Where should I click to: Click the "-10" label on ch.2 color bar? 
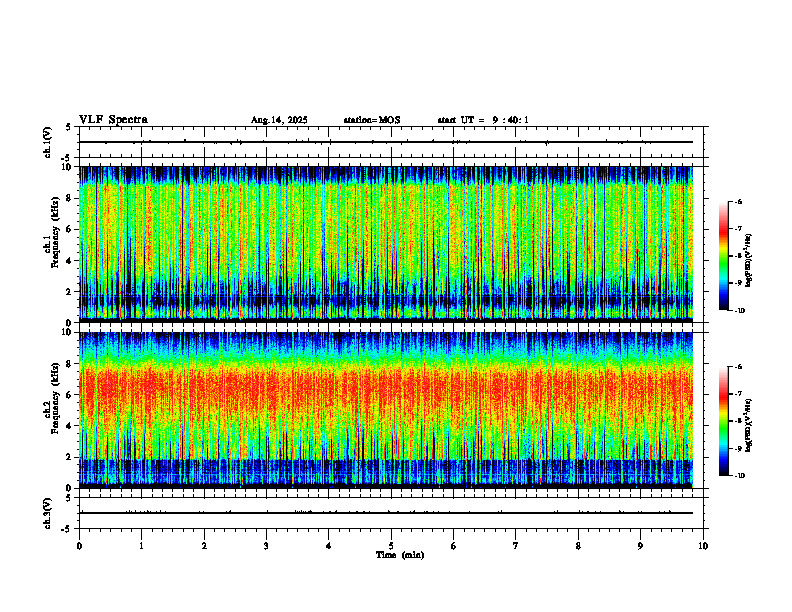pos(739,476)
